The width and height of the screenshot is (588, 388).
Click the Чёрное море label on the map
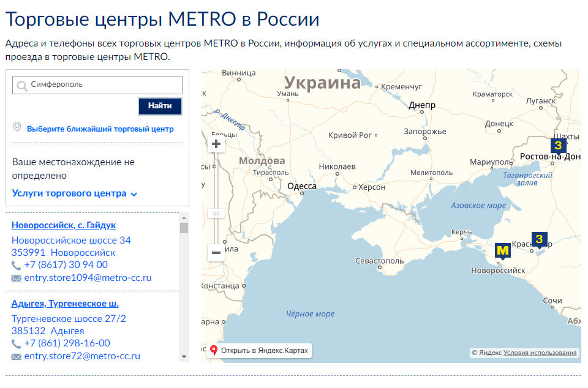coord(310,314)
